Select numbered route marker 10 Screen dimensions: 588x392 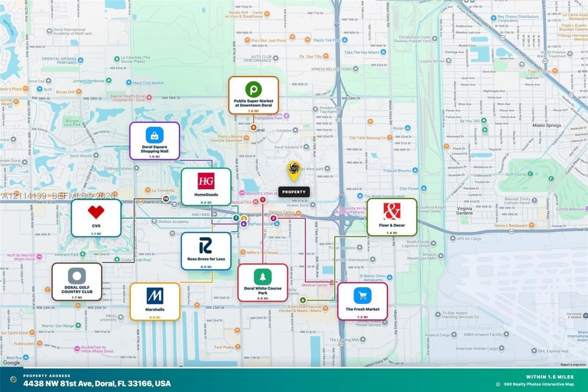point(166,199)
